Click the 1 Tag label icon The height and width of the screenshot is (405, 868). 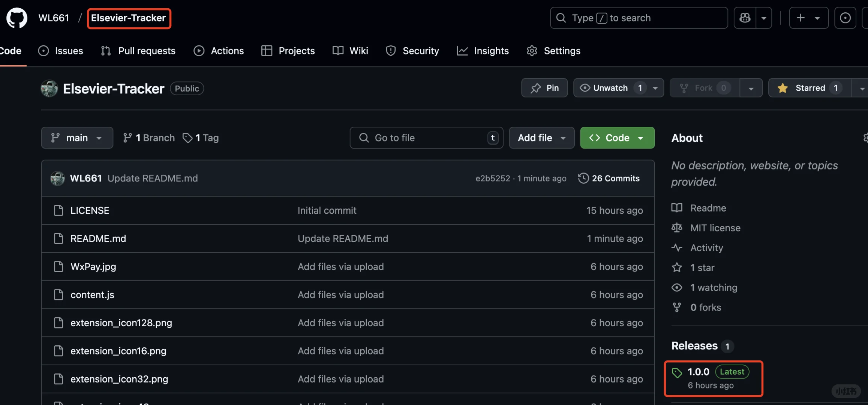coord(187,138)
